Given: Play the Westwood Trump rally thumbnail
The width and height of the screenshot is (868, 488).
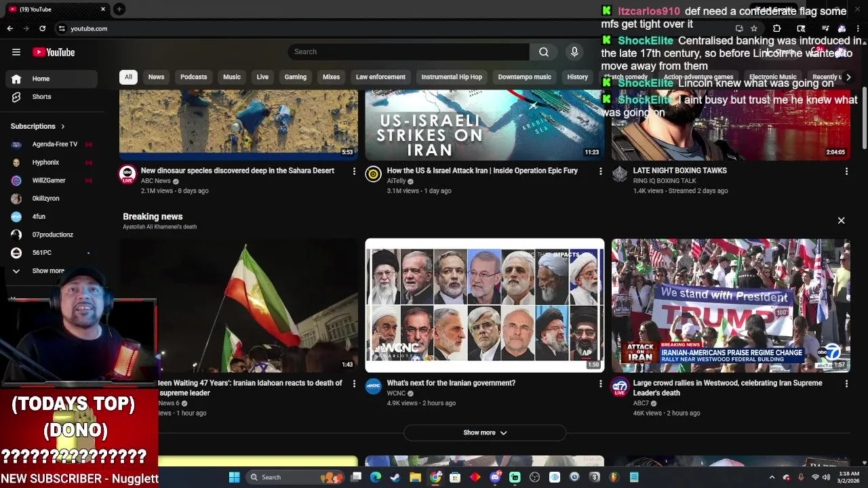Looking at the screenshot, I should pos(730,305).
